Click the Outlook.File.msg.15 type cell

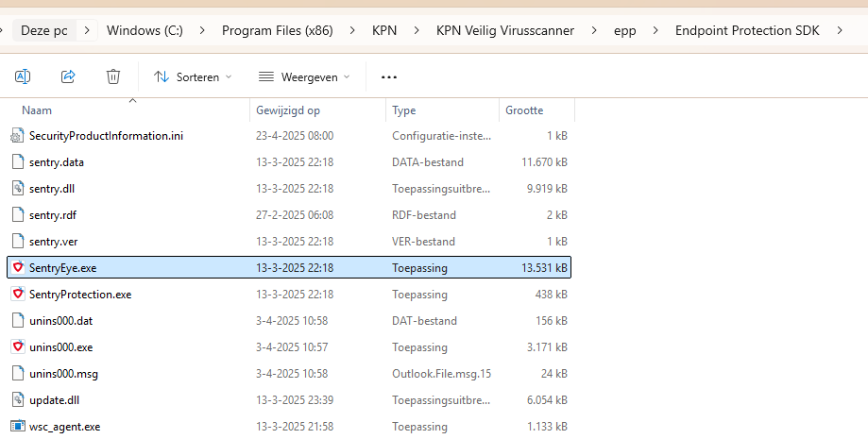[441, 374]
